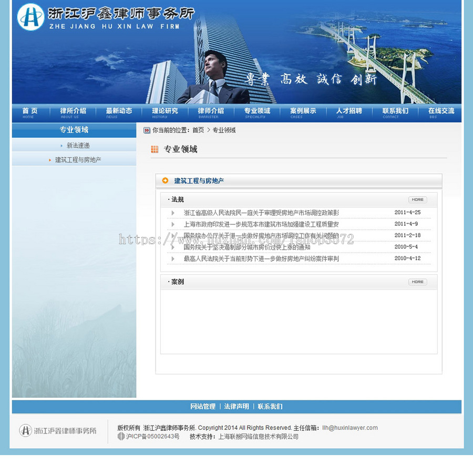Click the 沪ICP备05002643号 record number

pos(150,436)
